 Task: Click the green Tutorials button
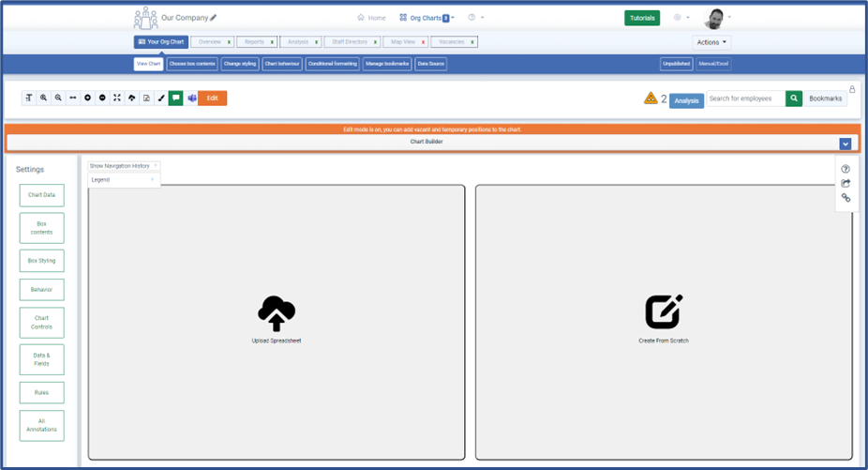642,18
